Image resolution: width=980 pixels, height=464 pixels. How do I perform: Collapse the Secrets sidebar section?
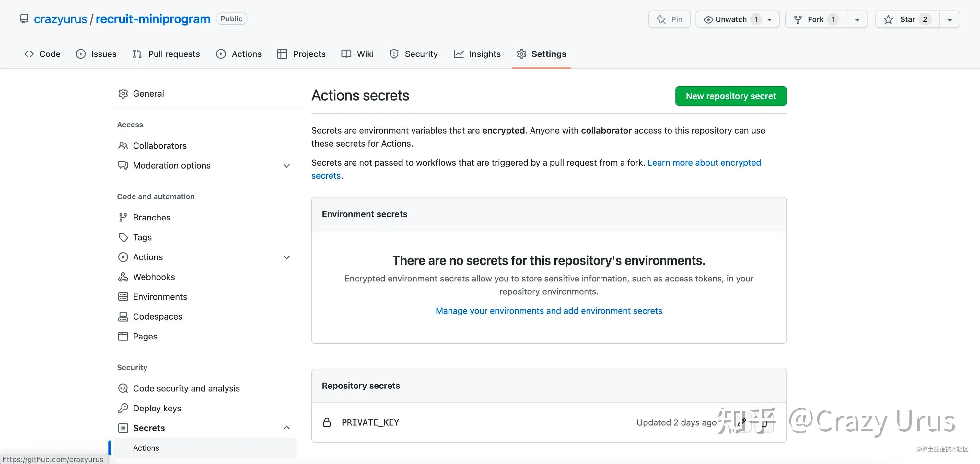(x=286, y=428)
